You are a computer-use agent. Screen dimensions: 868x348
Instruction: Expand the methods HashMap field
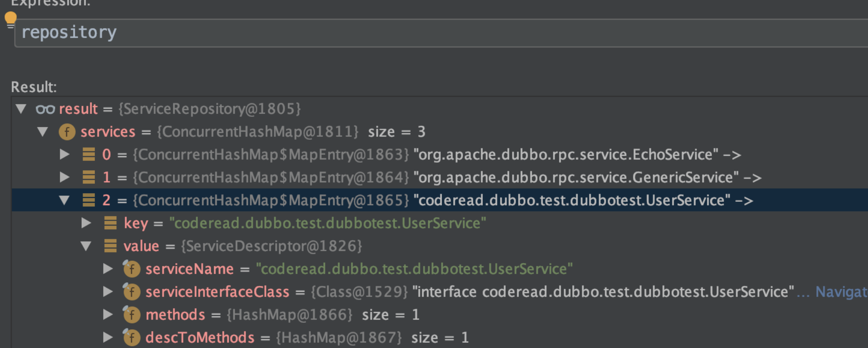(x=108, y=314)
